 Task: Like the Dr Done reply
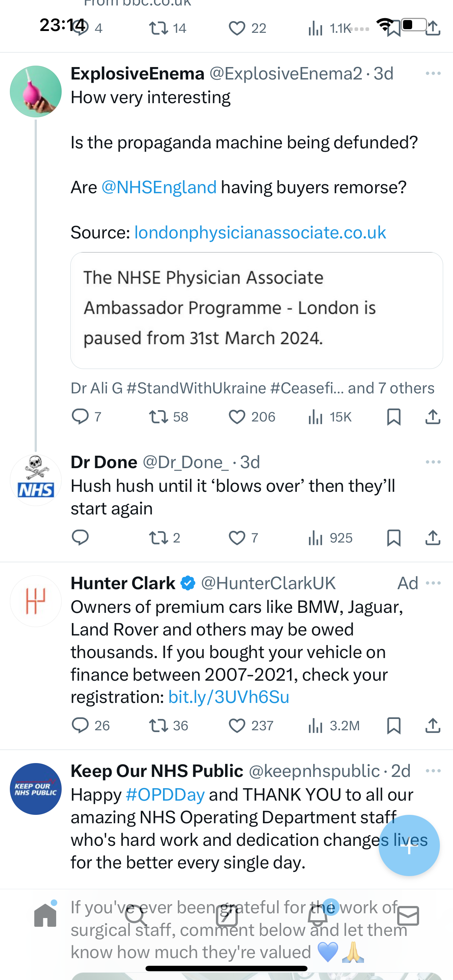(237, 538)
